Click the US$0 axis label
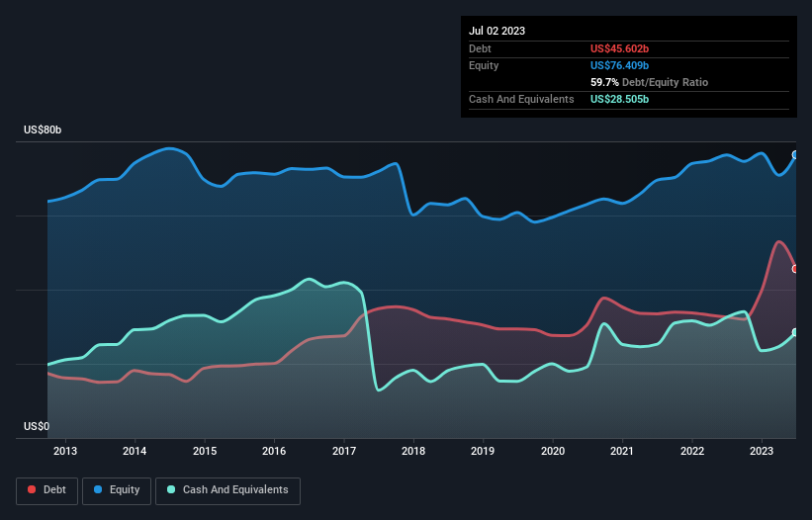Screen dimensions: 812x520 tap(37, 426)
